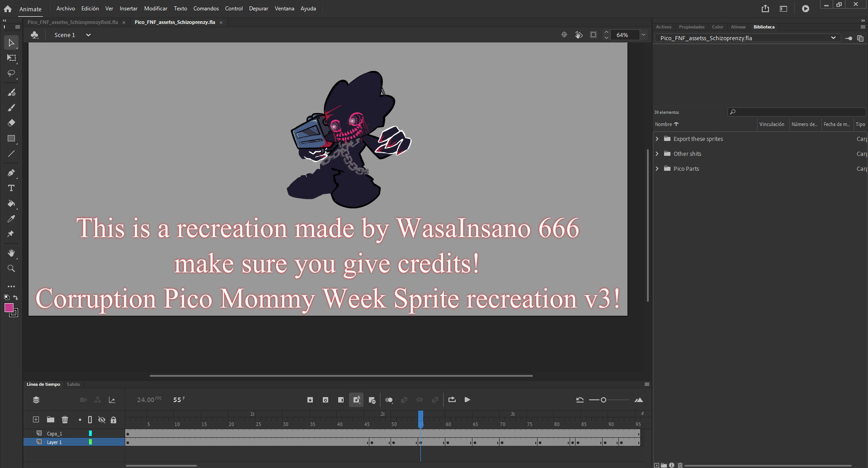The height and width of the screenshot is (468, 868).
Task: Hide all layers with the eye toggle
Action: coord(102,419)
